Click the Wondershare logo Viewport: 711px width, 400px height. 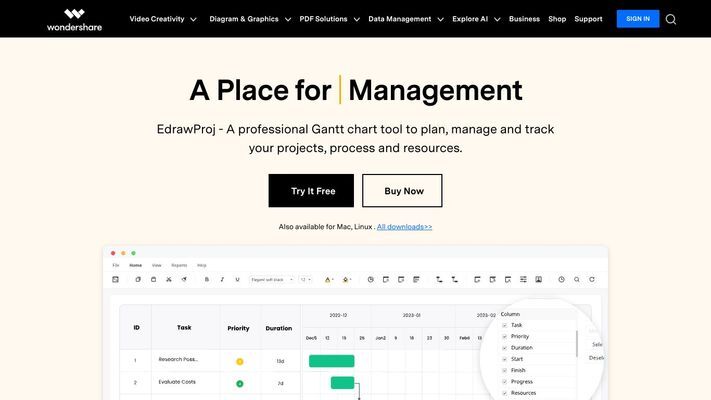click(x=74, y=20)
